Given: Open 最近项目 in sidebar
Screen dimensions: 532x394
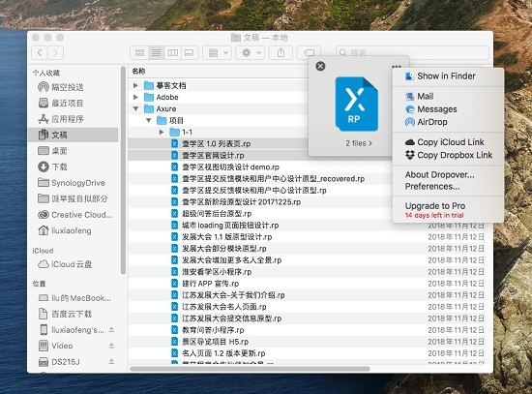Looking at the screenshot, I should (74, 103).
